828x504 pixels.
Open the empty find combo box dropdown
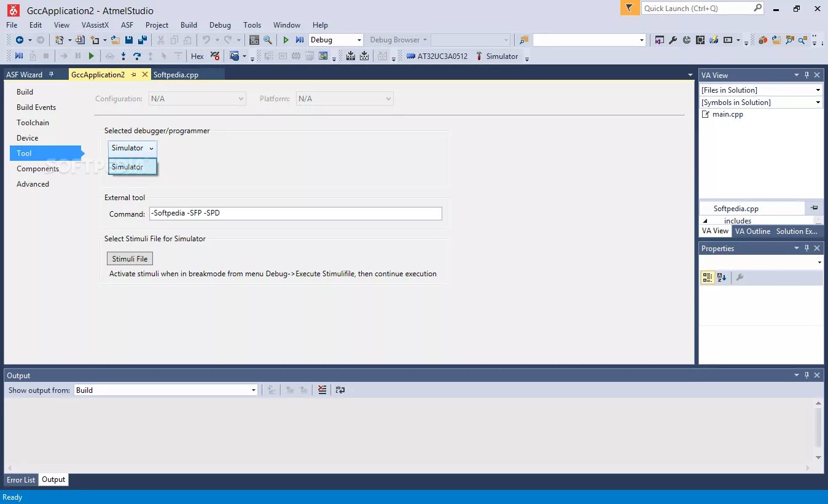[642, 40]
